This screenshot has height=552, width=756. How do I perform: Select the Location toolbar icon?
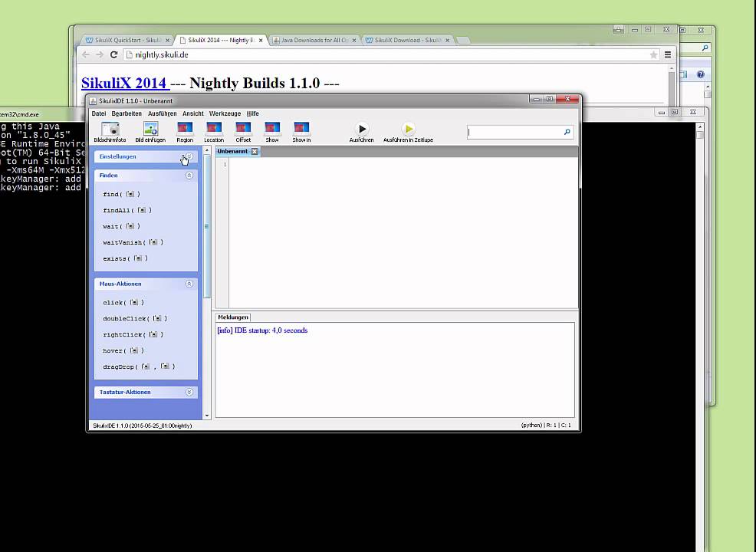[x=214, y=132]
